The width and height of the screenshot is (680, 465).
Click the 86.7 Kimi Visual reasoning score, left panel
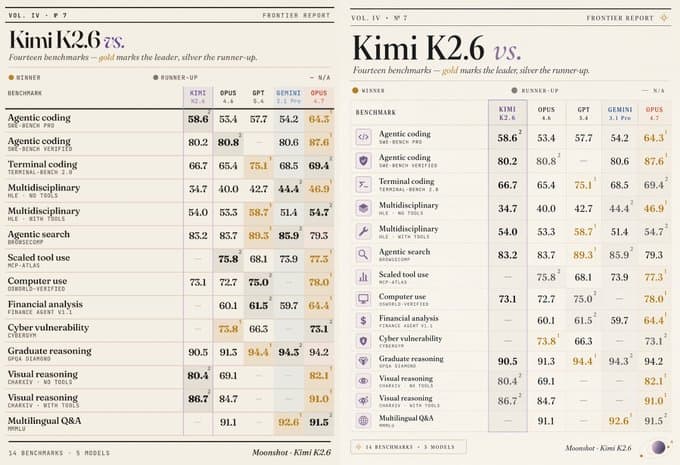198,399
